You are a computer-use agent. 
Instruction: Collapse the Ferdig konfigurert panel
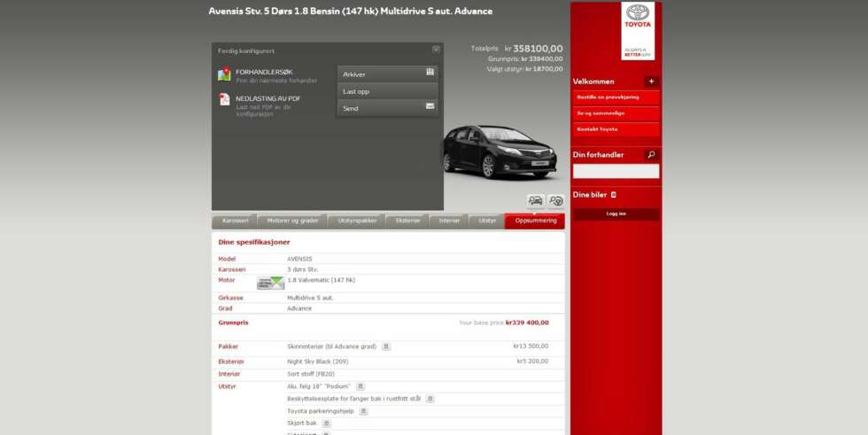point(436,50)
